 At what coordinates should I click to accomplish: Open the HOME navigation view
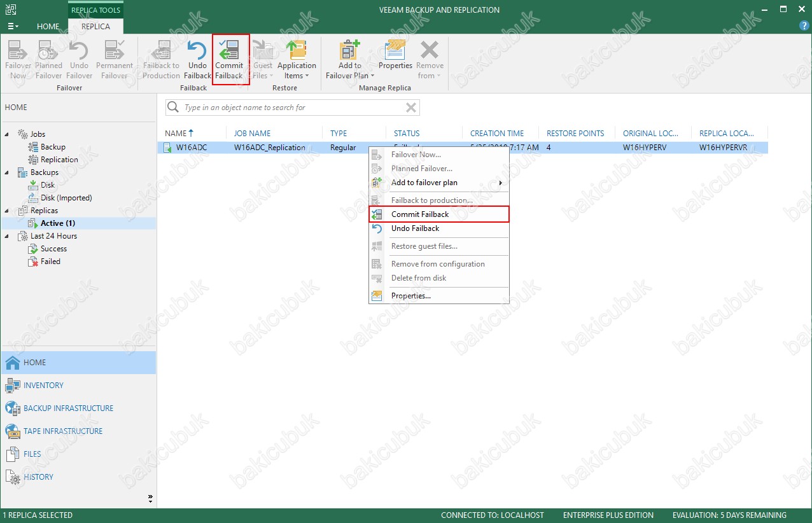coord(78,363)
